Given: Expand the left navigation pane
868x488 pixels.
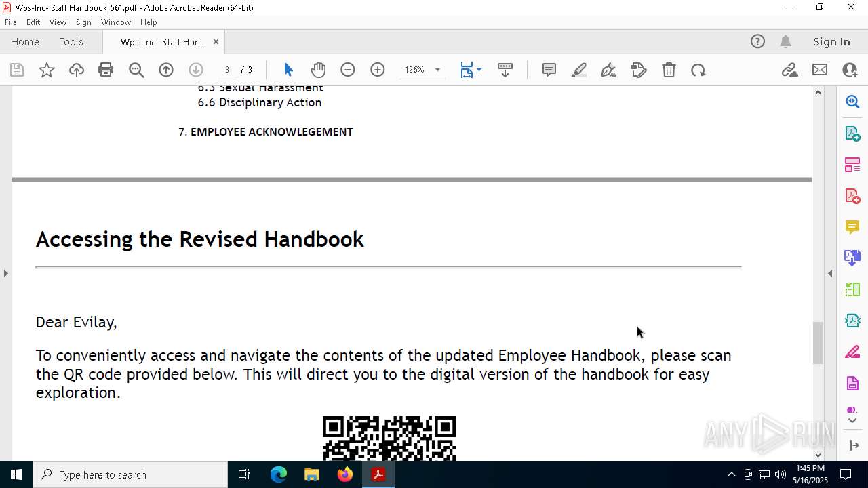Looking at the screenshot, I should pos(5,273).
